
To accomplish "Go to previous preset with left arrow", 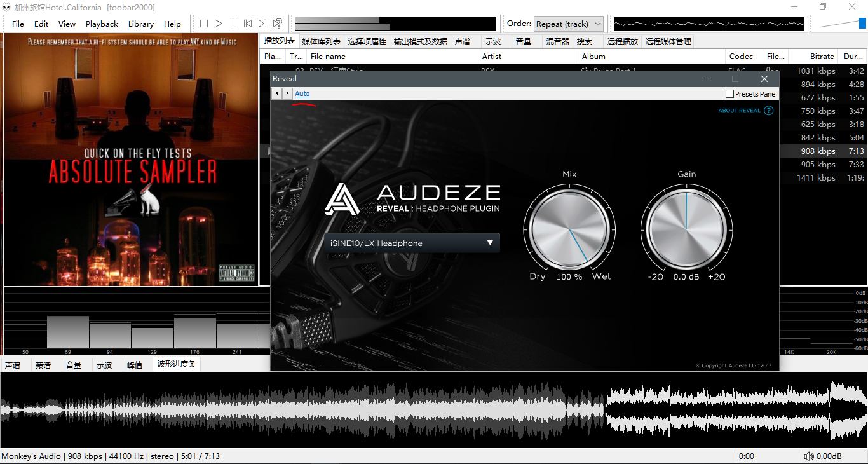I will pos(276,93).
